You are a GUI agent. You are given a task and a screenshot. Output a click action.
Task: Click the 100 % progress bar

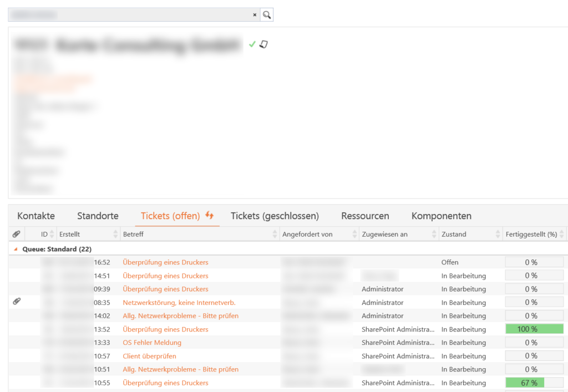tap(534, 329)
